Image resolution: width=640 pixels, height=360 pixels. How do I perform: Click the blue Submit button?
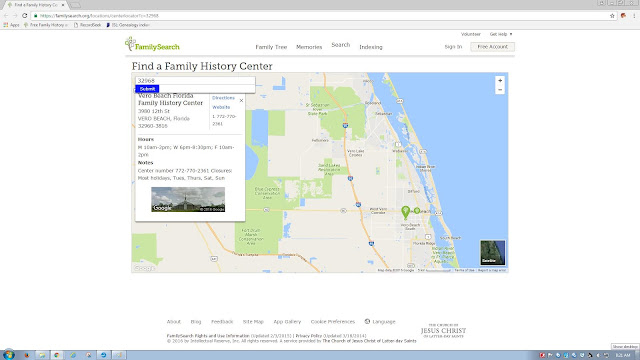(x=147, y=89)
